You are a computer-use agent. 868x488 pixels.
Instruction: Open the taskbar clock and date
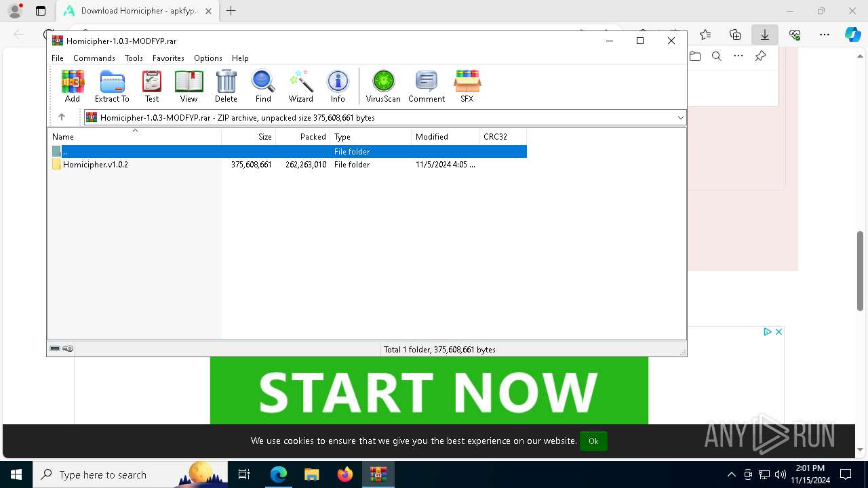tap(810, 474)
